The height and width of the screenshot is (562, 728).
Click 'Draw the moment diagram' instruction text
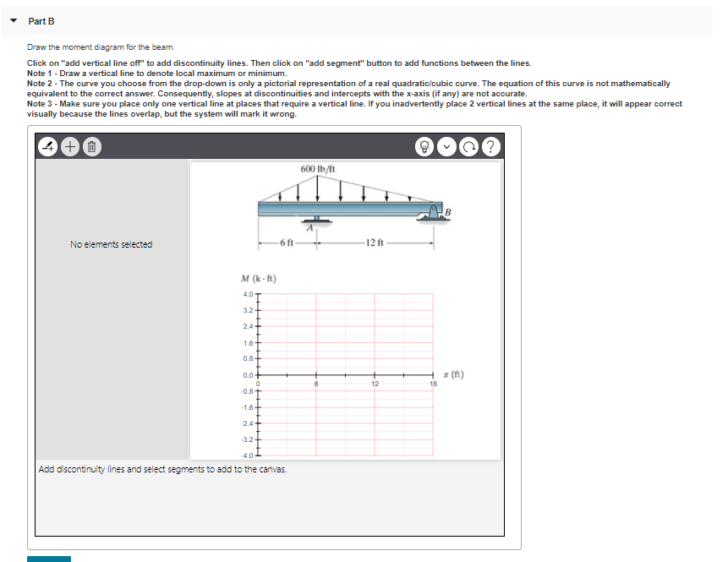pyautogui.click(x=101, y=46)
